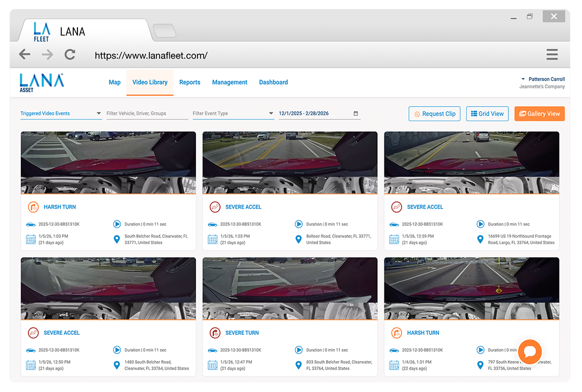Open the Reports section
The width and height of the screenshot is (582, 392).
pos(190,82)
